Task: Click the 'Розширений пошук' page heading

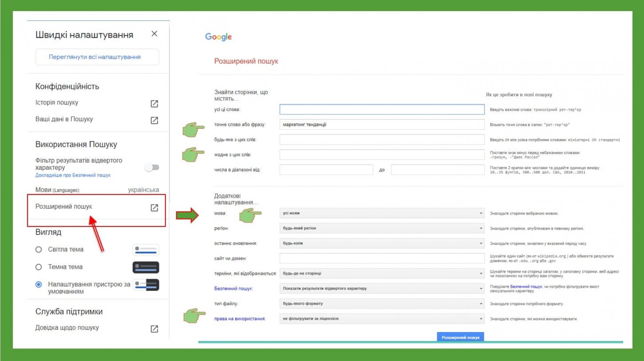Action: pyautogui.click(x=246, y=61)
